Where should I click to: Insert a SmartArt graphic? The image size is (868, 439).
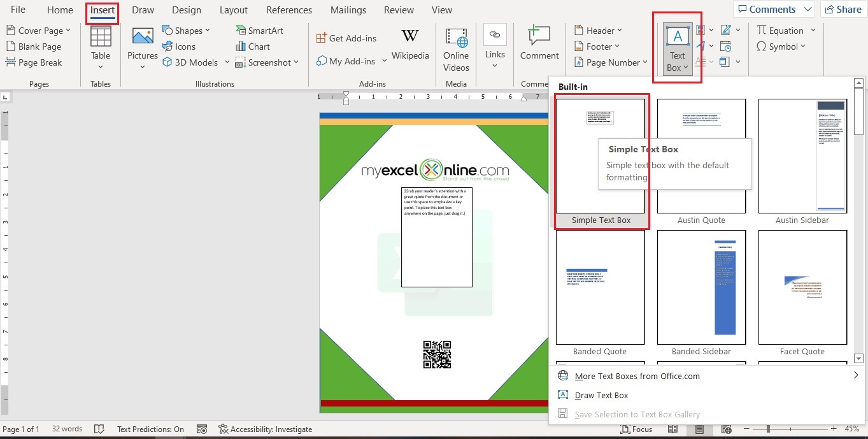tap(259, 31)
